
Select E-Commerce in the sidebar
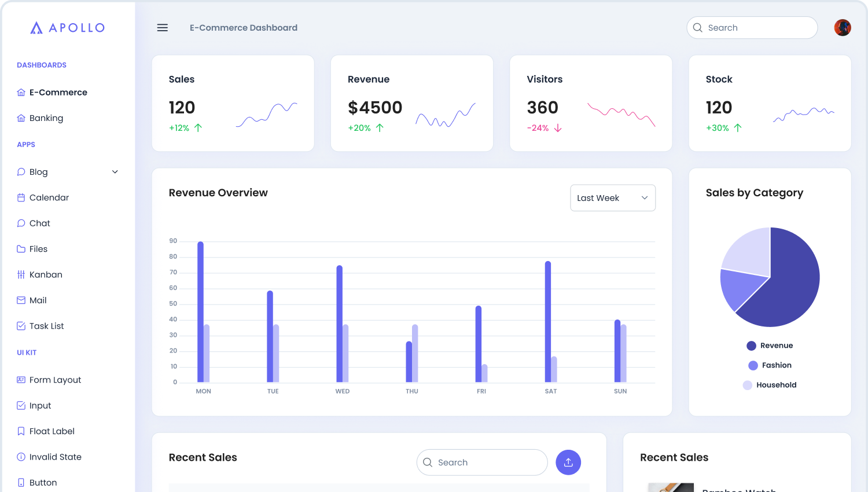coord(58,93)
